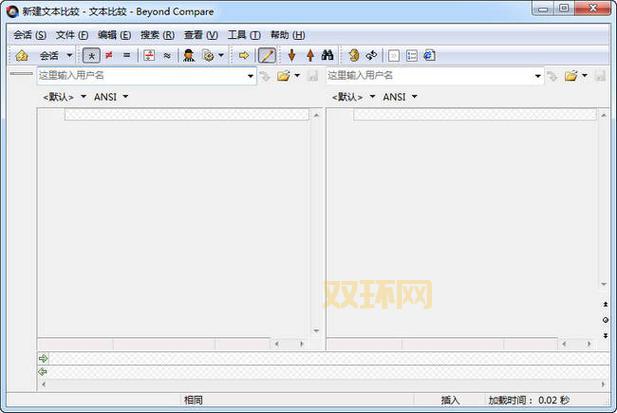617x413 pixels.
Task: Open right pane ANSI encoding dropdown
Action: pos(400,97)
